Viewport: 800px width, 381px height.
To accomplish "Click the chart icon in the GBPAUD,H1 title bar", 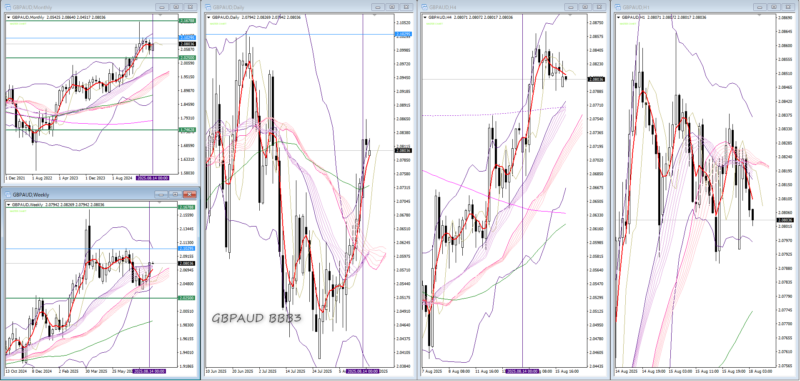I will tap(618, 7).
